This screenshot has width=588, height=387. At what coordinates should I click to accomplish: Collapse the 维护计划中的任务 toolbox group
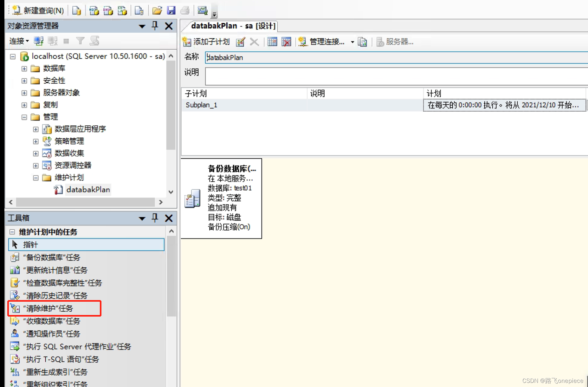[12, 232]
